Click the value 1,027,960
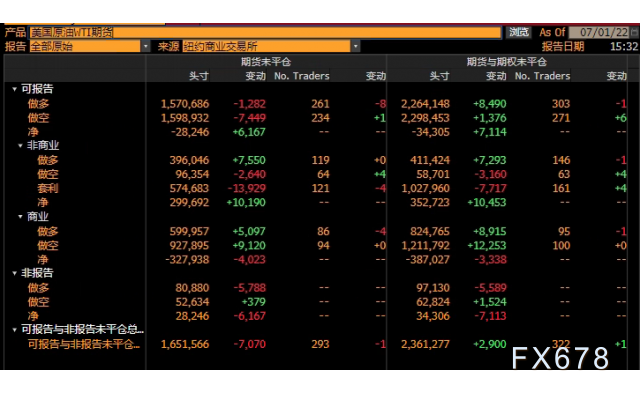The width and height of the screenshot is (640, 394). [x=425, y=188]
